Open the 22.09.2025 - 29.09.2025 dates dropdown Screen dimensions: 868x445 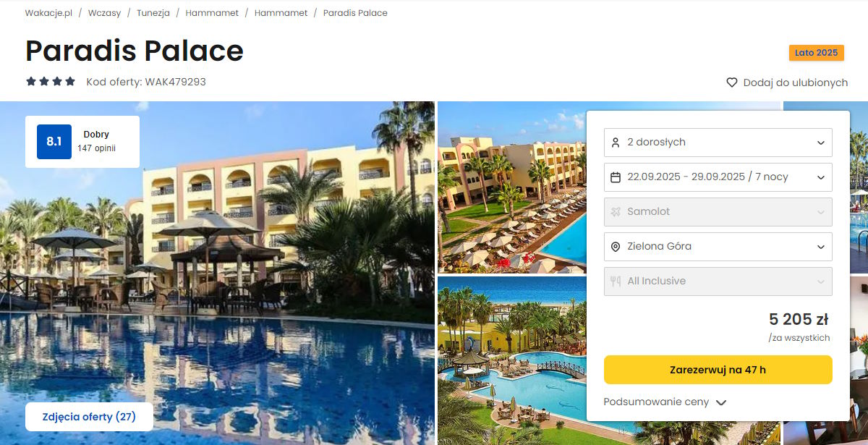point(718,177)
